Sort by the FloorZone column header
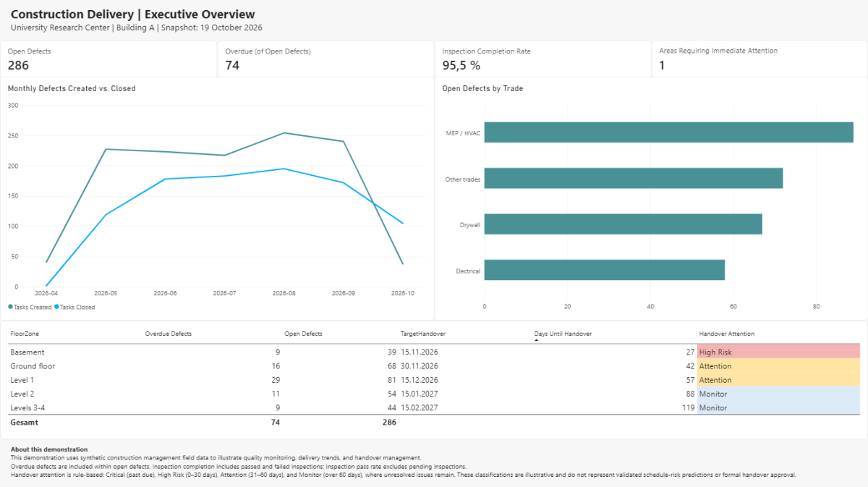Viewport: 868px width, 487px height. [x=24, y=334]
